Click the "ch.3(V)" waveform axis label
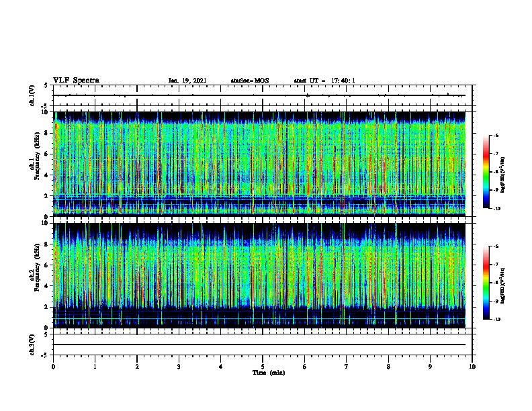 coord(32,345)
